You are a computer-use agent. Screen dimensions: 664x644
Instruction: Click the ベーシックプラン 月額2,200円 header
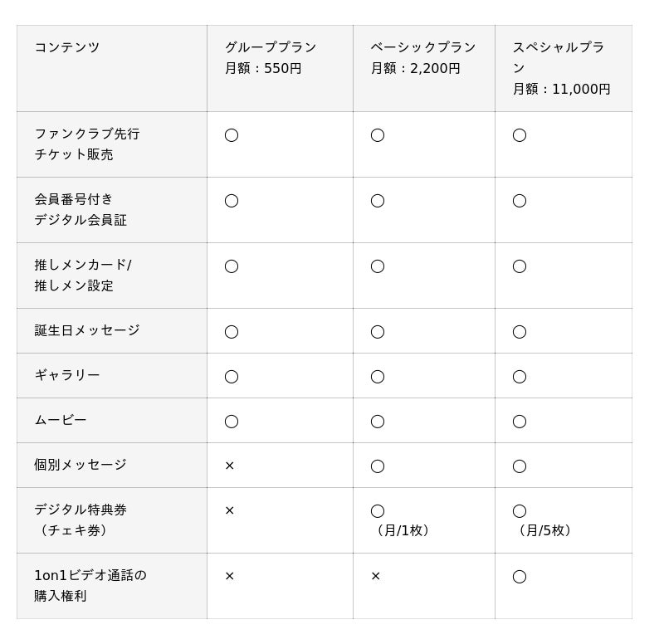[x=423, y=57]
